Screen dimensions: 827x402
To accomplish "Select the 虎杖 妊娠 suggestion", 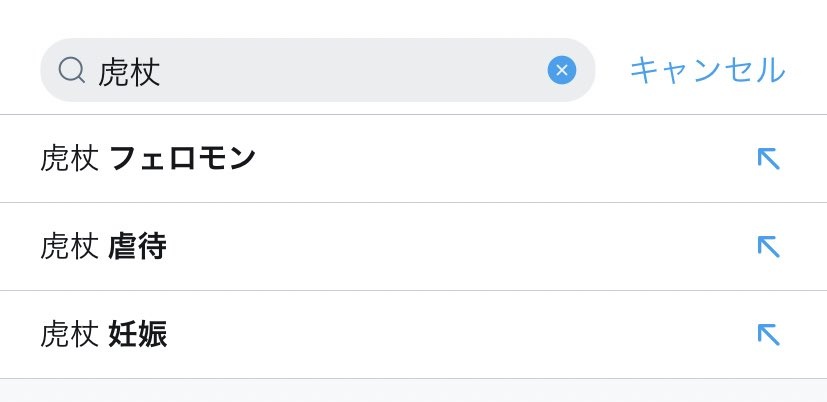I will pyautogui.click(x=414, y=334).
